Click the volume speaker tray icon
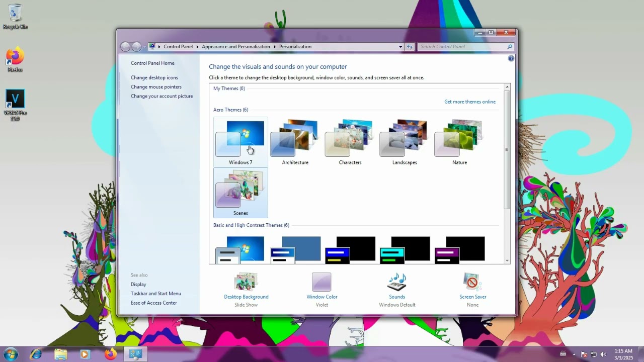 pos(603,354)
